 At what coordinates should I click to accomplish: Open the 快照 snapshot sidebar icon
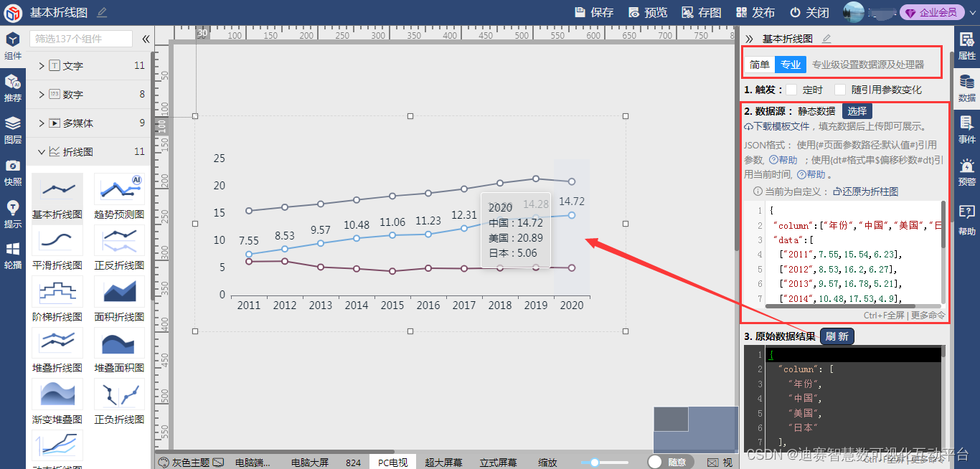coord(13,172)
